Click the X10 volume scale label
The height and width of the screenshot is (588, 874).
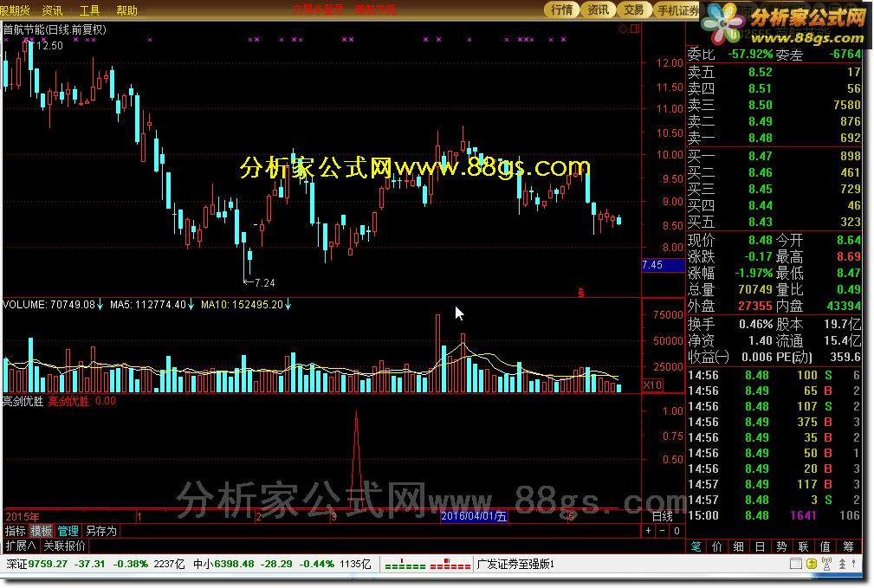pyautogui.click(x=652, y=384)
